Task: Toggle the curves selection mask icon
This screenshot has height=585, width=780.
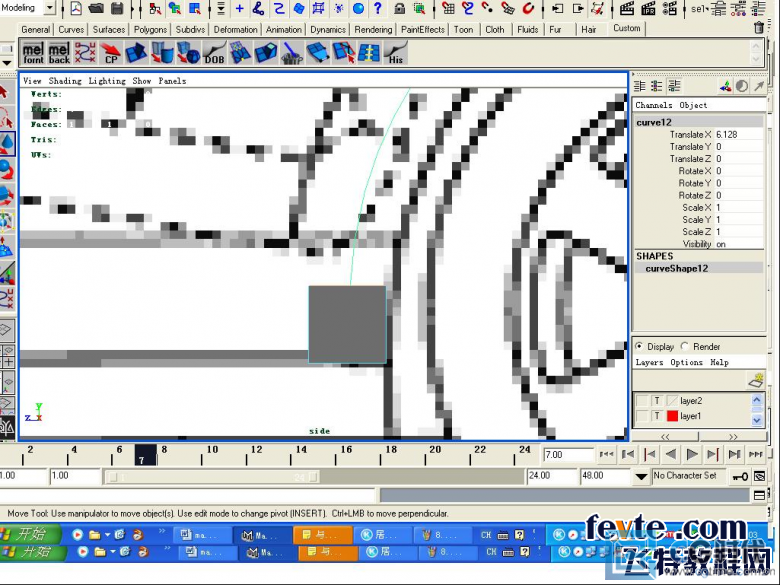Action: pos(279,8)
